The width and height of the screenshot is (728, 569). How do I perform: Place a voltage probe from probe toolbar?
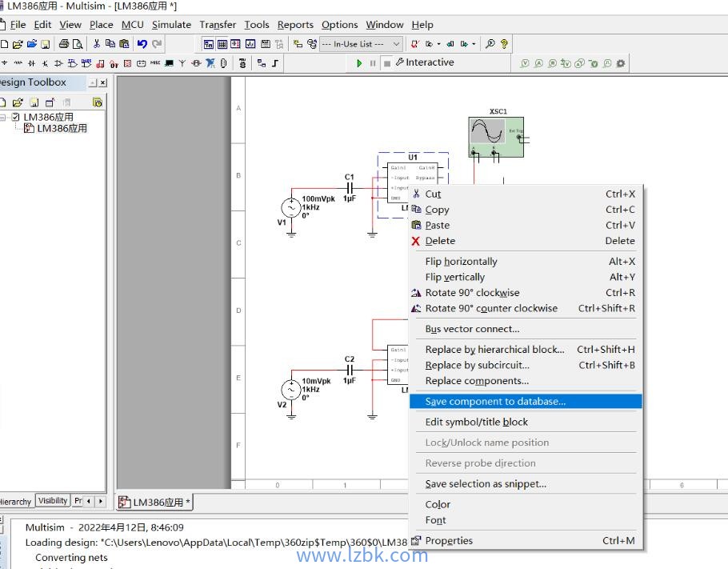pos(525,63)
